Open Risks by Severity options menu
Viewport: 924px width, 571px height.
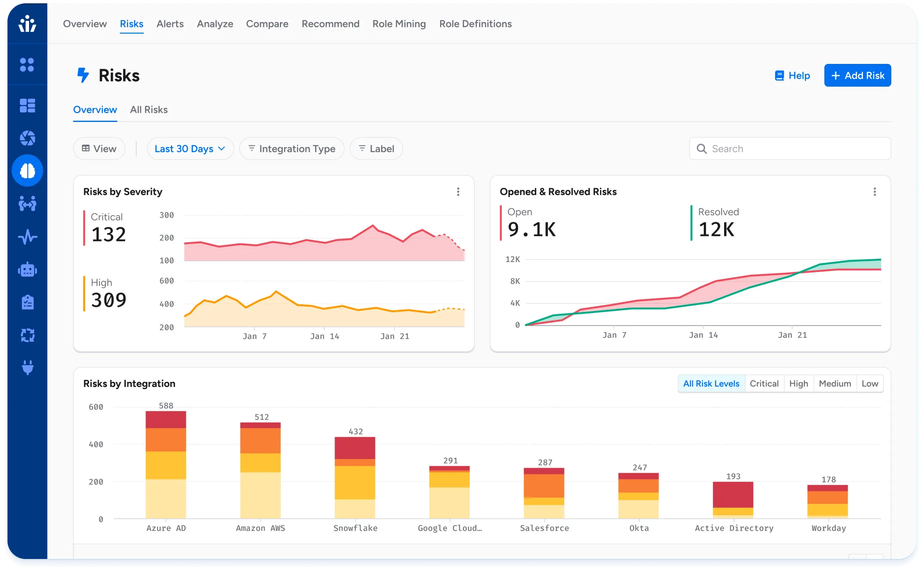(x=458, y=192)
